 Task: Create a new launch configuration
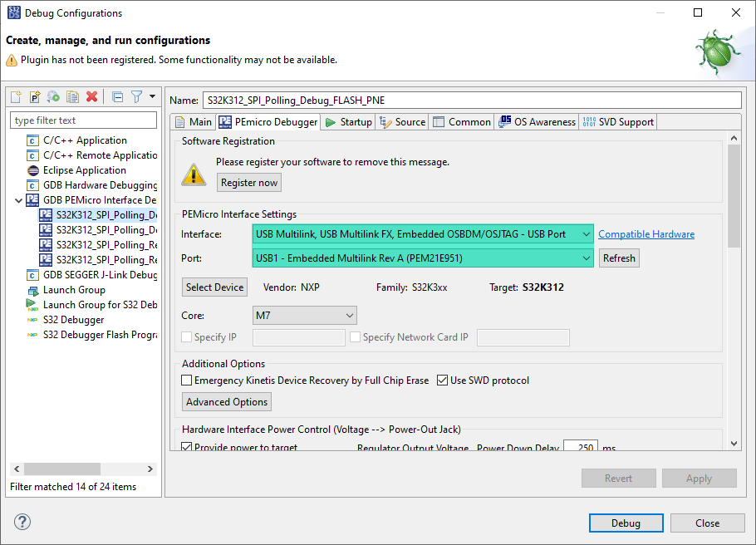[x=15, y=96]
